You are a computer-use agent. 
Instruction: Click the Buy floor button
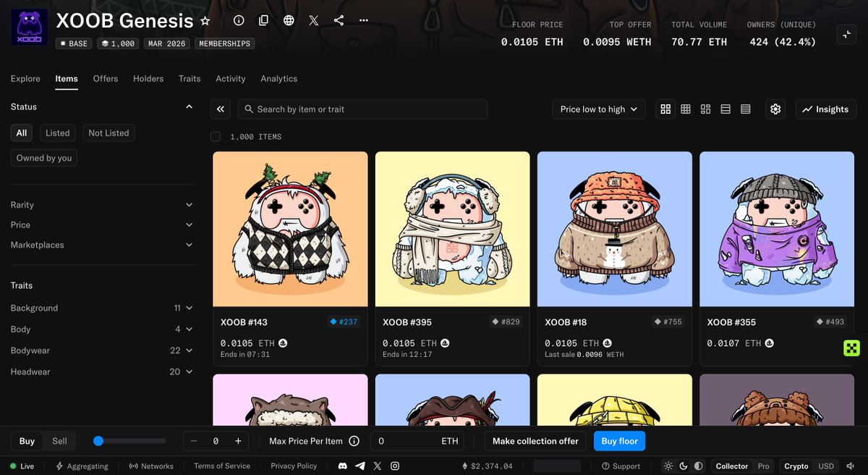(619, 441)
